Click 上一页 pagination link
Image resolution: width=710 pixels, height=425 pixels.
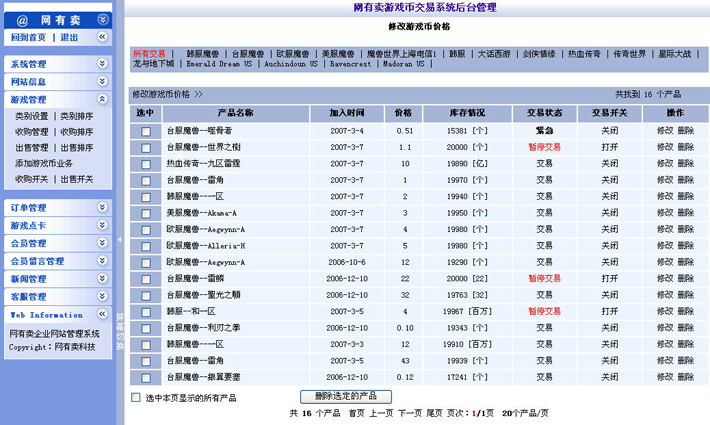click(x=381, y=413)
